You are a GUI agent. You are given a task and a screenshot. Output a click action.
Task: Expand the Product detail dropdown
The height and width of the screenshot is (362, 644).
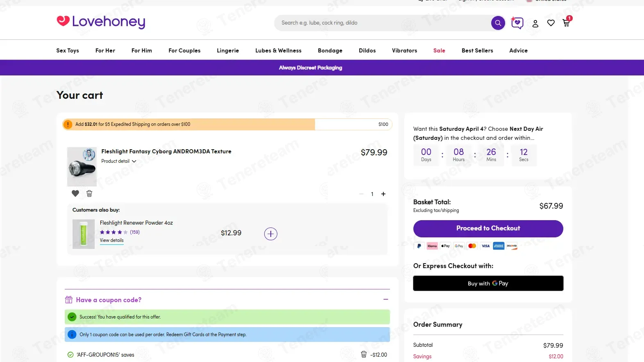coord(119,161)
